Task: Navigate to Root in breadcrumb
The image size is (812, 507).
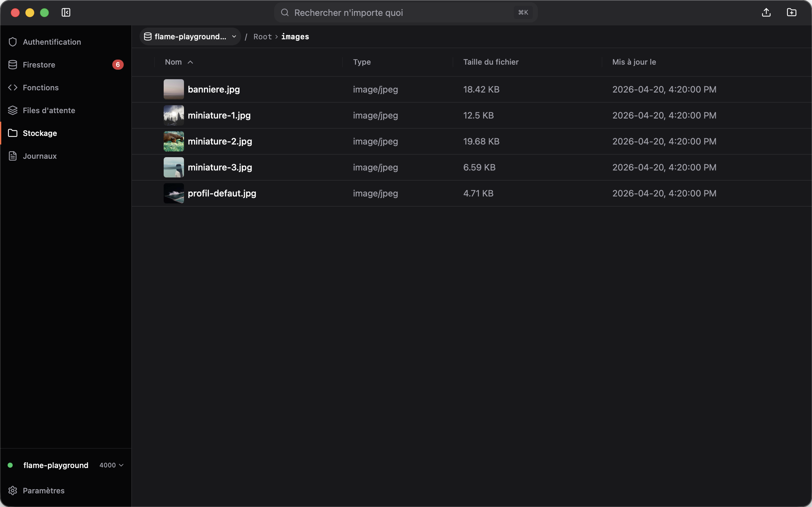Action: pos(262,36)
